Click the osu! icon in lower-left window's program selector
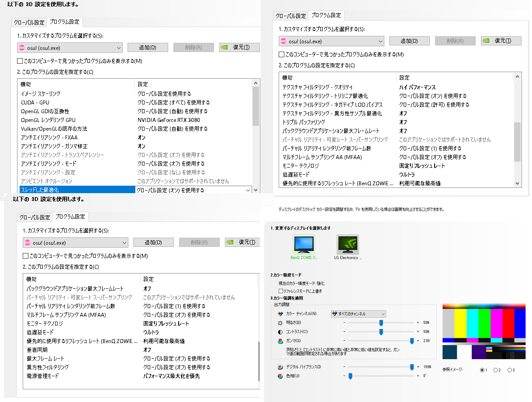Image resolution: width=532 pixels, height=402 pixels. coord(27,243)
